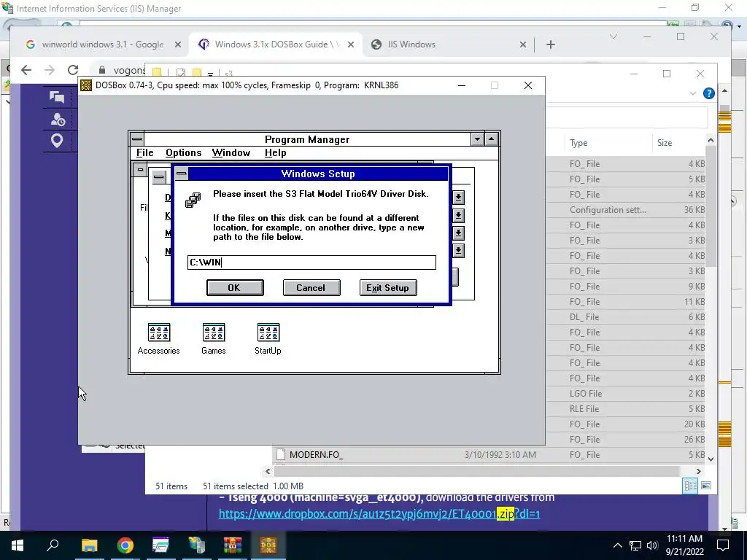
Task: Click the Explorer horizontal scrollbar right arrow
Action: pyautogui.click(x=698, y=471)
